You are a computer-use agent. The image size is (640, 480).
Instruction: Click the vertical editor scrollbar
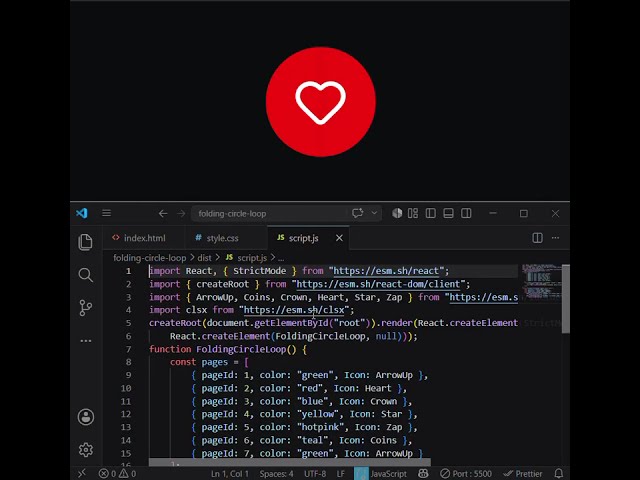[566, 299]
